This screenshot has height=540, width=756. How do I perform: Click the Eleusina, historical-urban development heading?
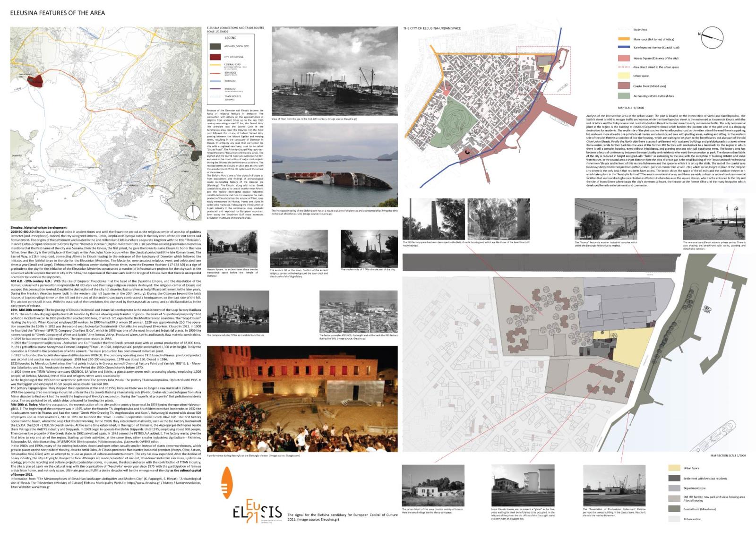tap(39, 228)
